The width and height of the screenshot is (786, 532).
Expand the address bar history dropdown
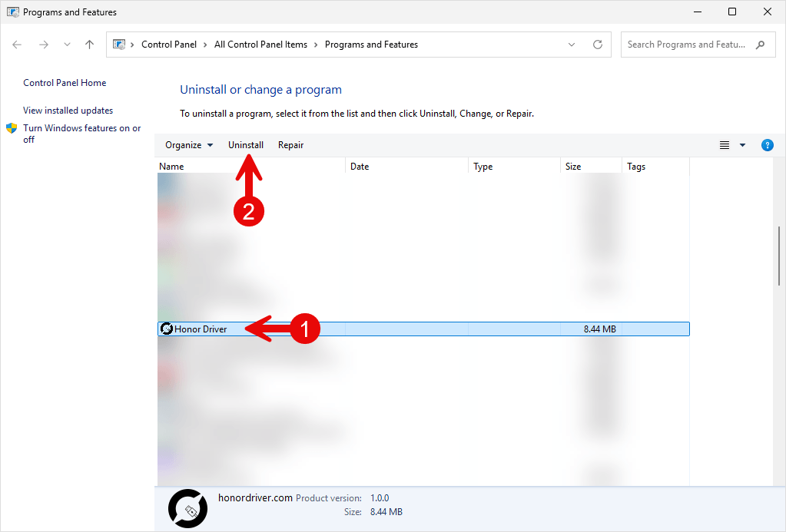572,45
